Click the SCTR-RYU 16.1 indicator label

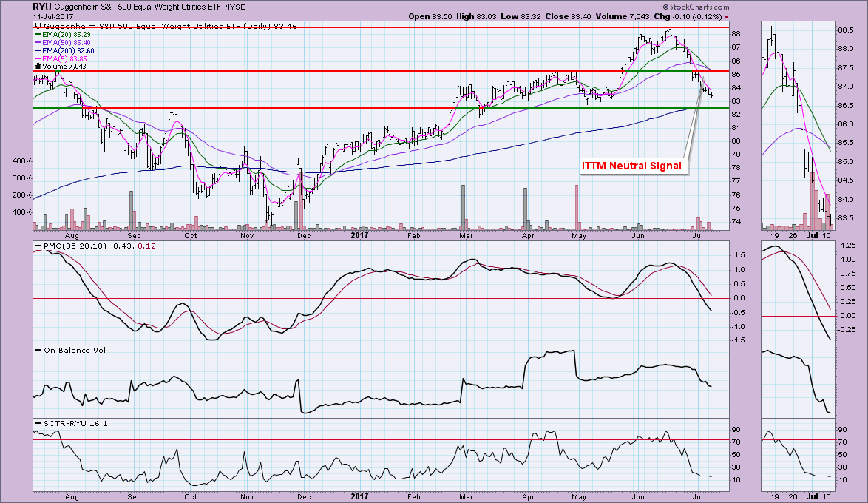pos(75,423)
